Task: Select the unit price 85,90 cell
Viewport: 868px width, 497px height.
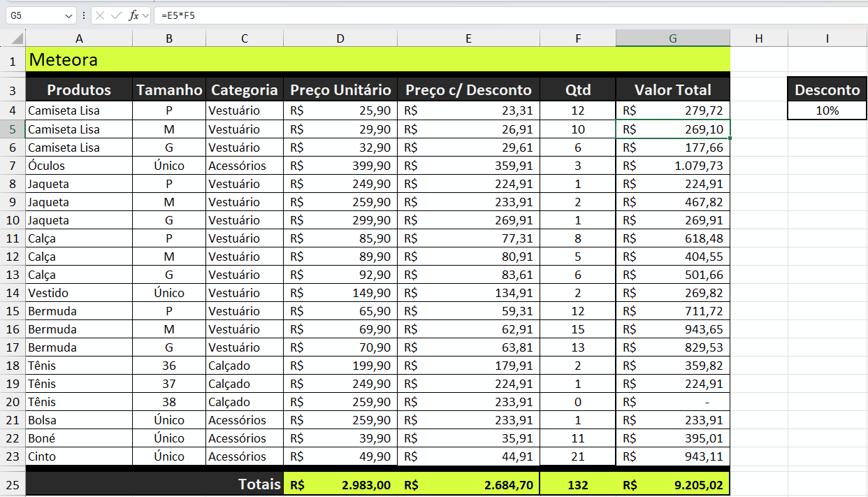Action: [340, 238]
